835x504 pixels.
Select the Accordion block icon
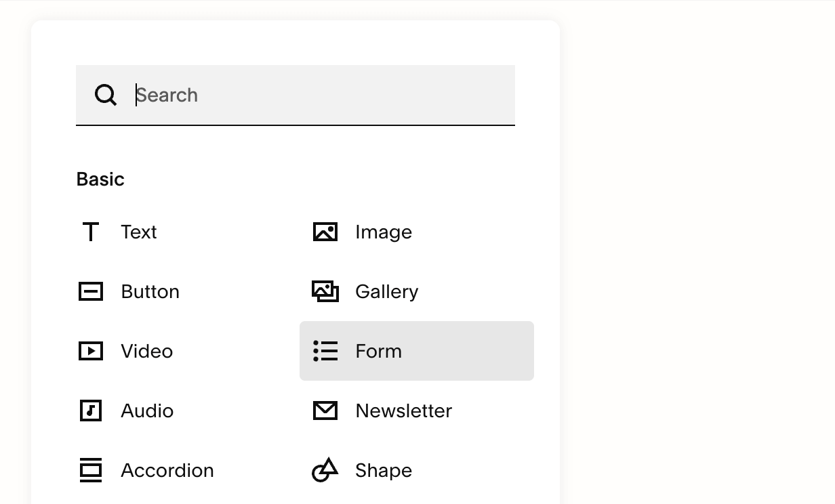[90, 470]
